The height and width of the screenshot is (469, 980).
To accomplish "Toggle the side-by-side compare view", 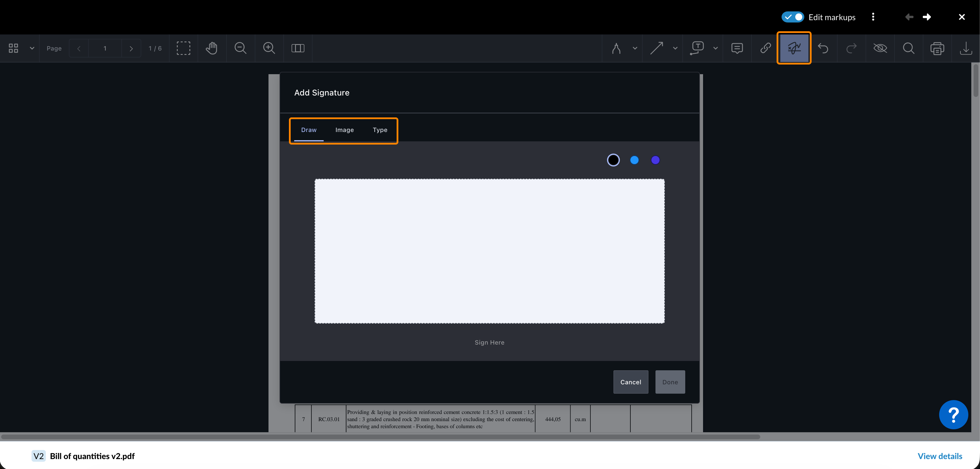I will (x=297, y=48).
